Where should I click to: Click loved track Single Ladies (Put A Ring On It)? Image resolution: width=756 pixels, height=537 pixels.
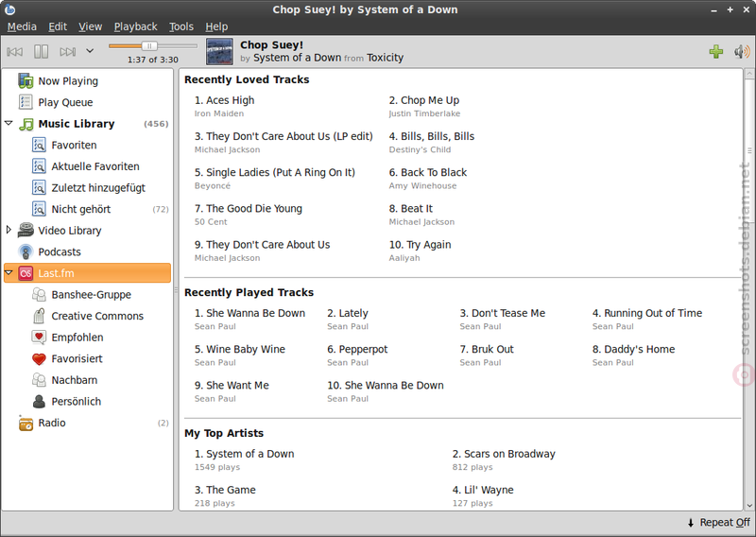(x=275, y=173)
